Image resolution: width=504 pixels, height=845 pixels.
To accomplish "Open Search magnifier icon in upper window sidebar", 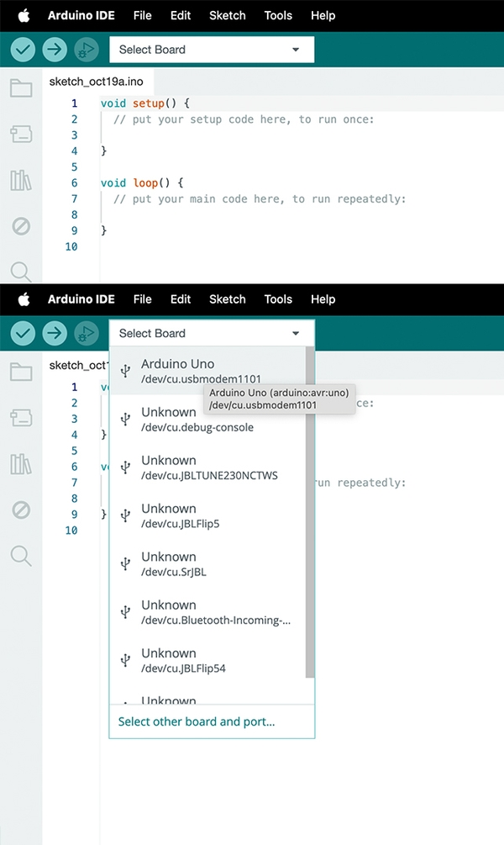I will 21,272.
